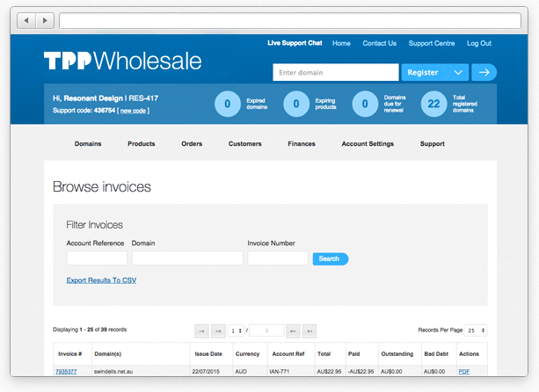The width and height of the screenshot is (539, 392).
Task: Click the browser back arrow button
Action: point(26,19)
